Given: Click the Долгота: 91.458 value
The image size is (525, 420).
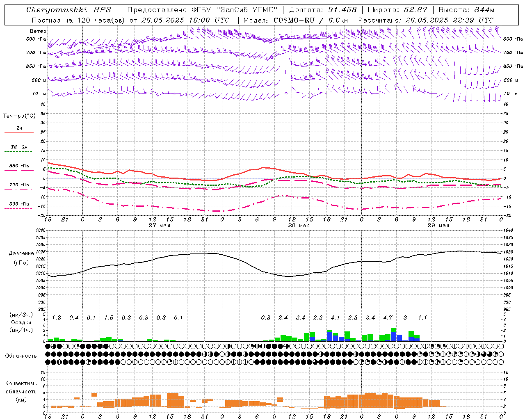Looking at the screenshot, I should coord(323,10).
